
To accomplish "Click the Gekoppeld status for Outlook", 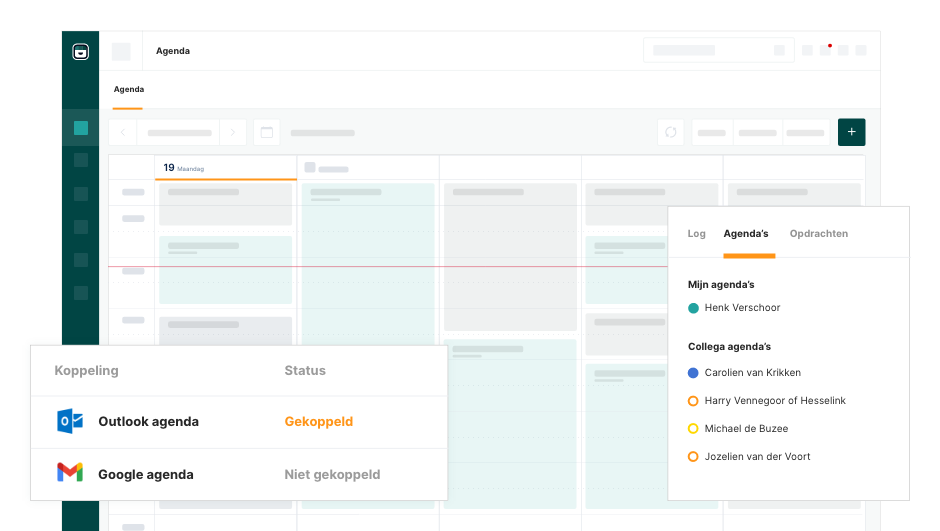I will (x=318, y=422).
